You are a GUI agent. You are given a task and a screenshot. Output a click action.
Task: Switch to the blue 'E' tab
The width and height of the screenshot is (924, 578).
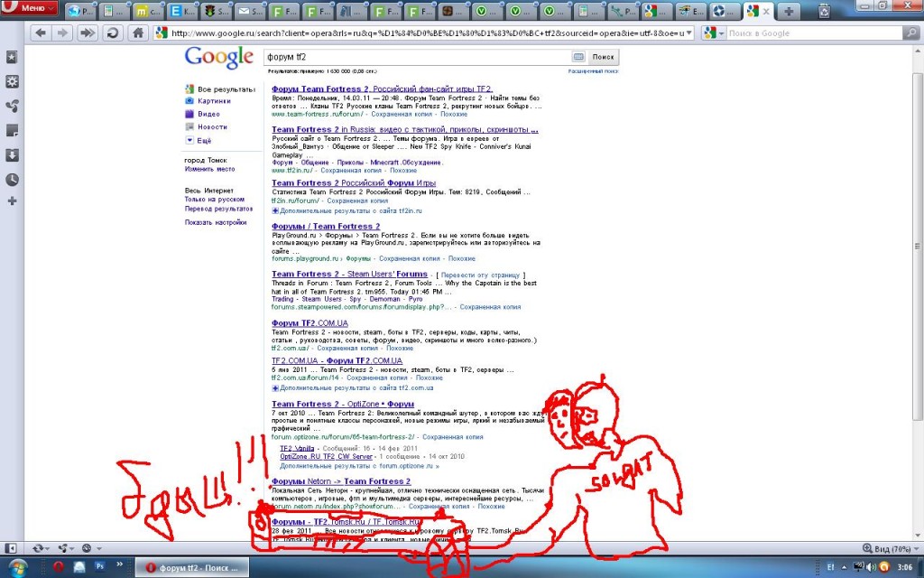pyautogui.click(x=182, y=11)
